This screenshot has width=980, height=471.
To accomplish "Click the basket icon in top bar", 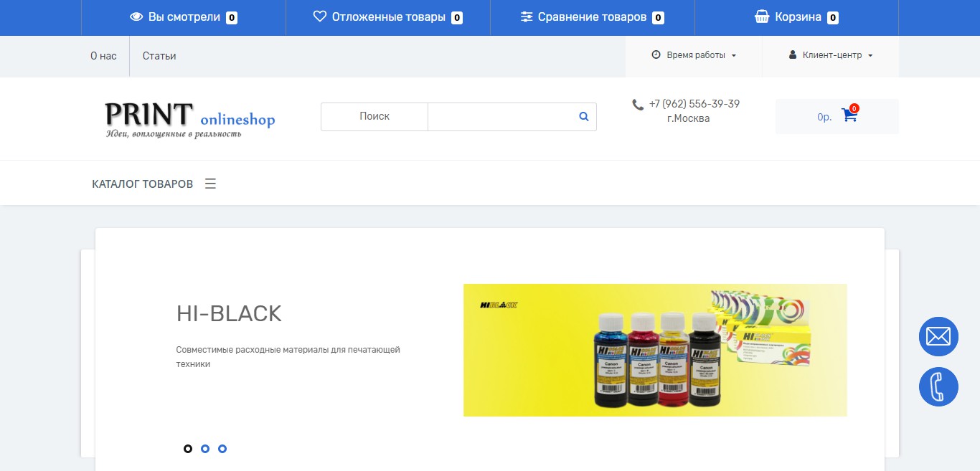I will click(763, 17).
